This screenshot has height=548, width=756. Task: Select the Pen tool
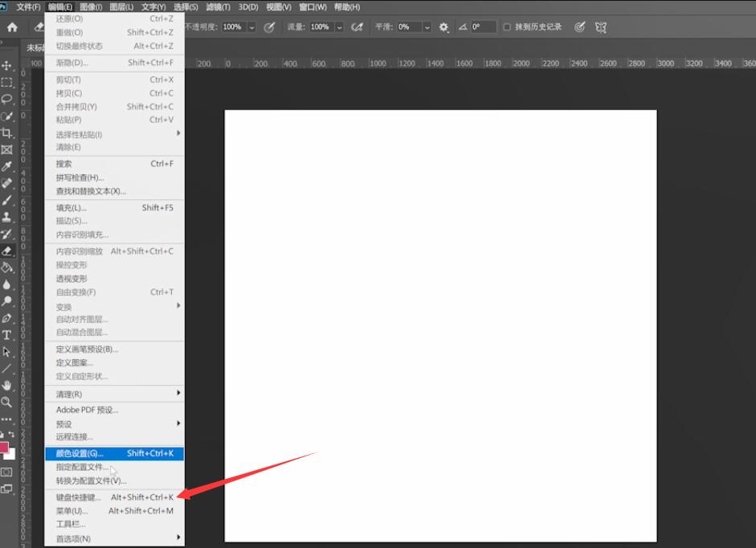coord(6,318)
